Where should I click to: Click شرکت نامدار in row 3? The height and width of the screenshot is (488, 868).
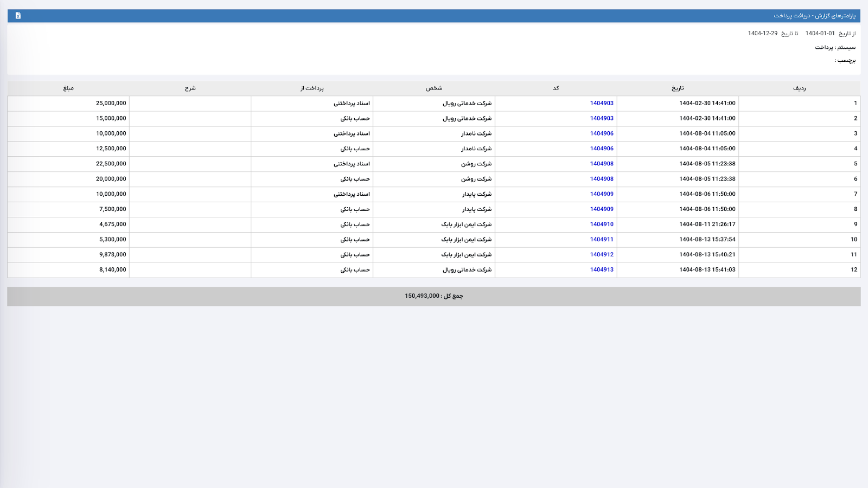476,133
